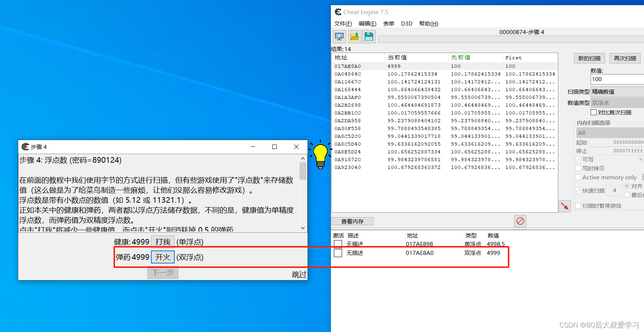644x332 pixels.
Task: Click the 双浮点 type cell in address list
Action: click(473, 253)
